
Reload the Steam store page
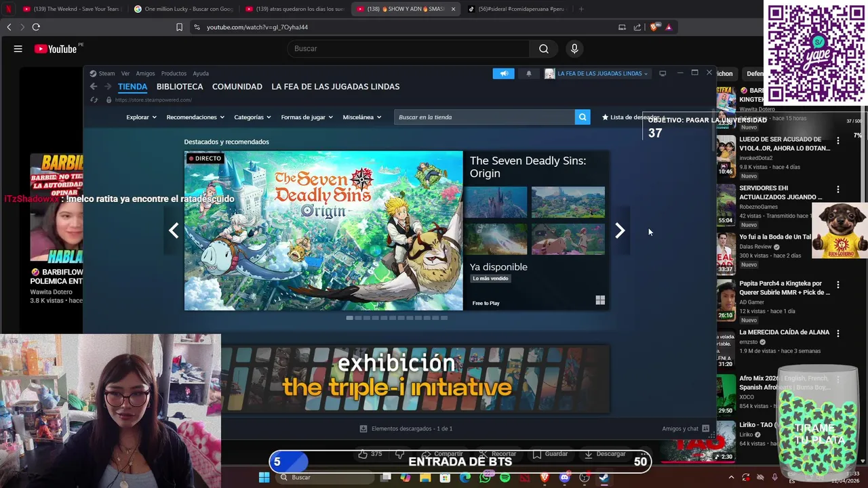click(94, 100)
